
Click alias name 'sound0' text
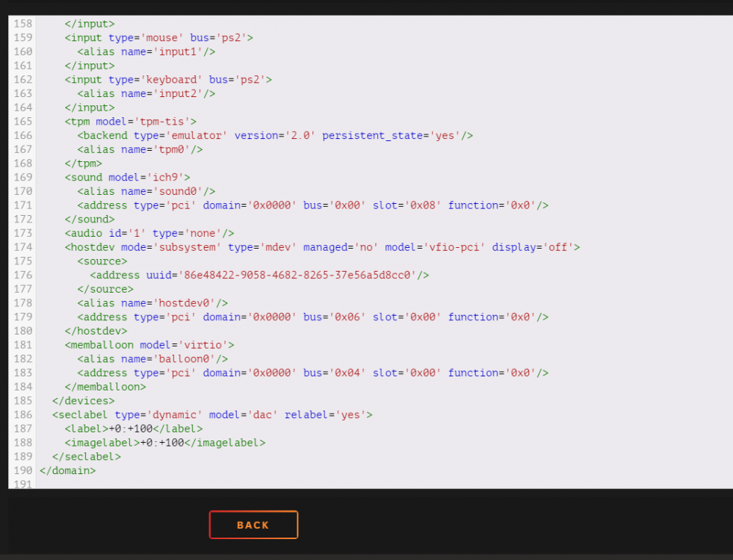[x=146, y=191]
